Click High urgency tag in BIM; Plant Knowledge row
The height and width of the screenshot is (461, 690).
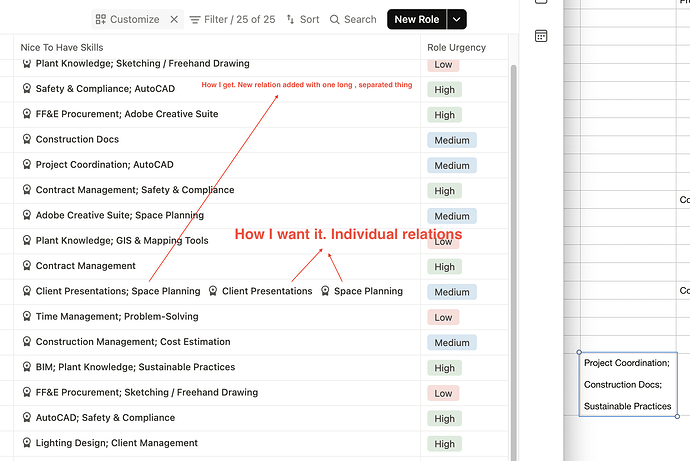[444, 368]
